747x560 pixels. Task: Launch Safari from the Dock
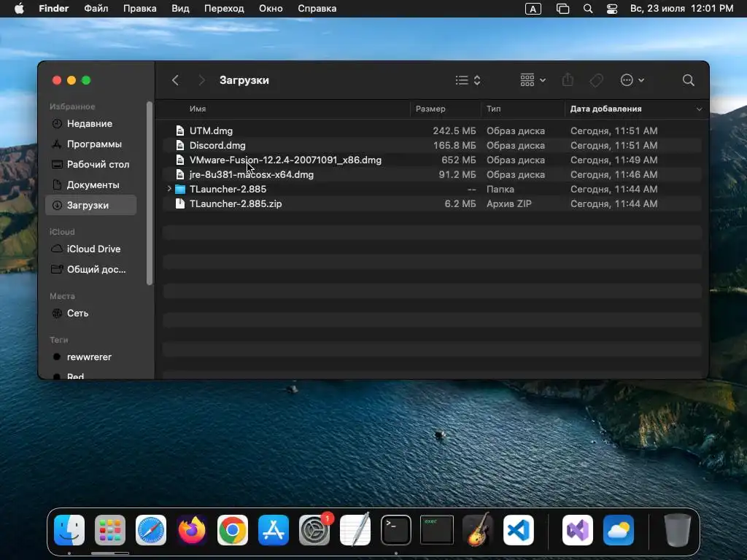coord(151,529)
